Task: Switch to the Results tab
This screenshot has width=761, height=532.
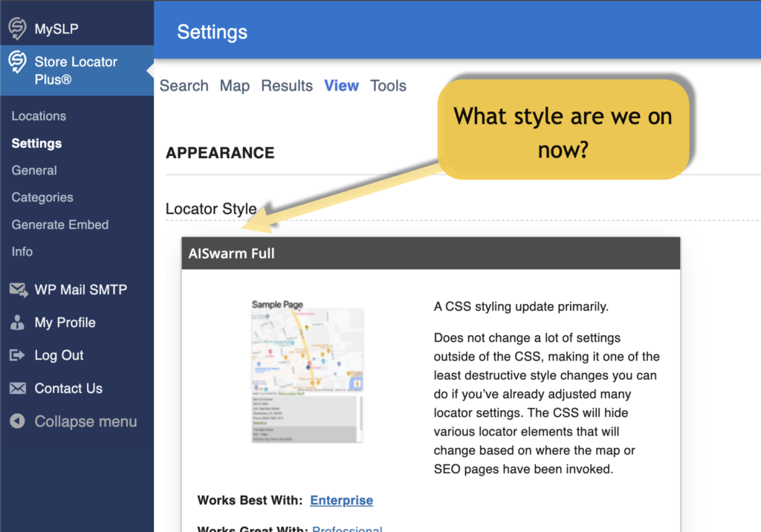Action: coord(287,86)
